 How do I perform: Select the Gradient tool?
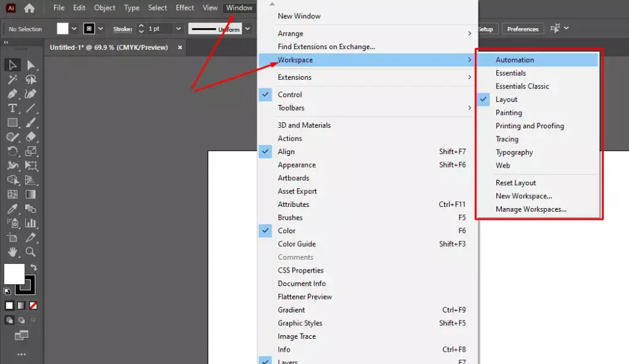tap(31, 195)
